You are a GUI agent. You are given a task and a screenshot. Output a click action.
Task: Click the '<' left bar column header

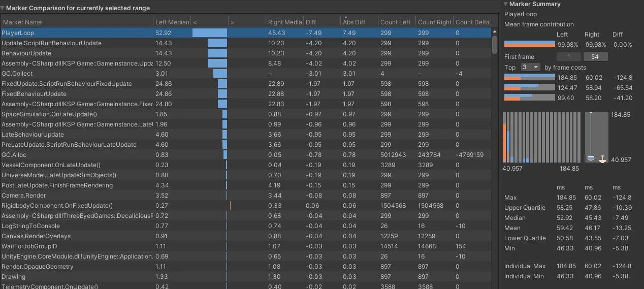click(209, 22)
